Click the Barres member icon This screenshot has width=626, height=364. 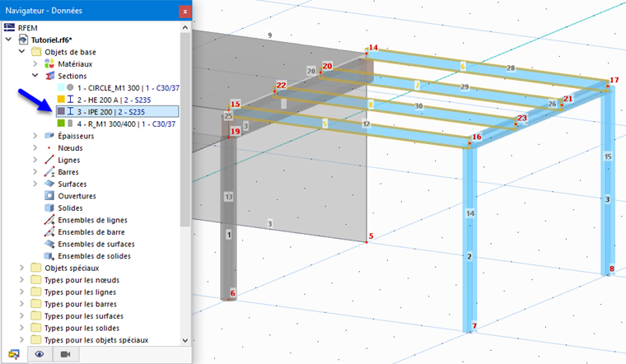pyautogui.click(x=49, y=172)
